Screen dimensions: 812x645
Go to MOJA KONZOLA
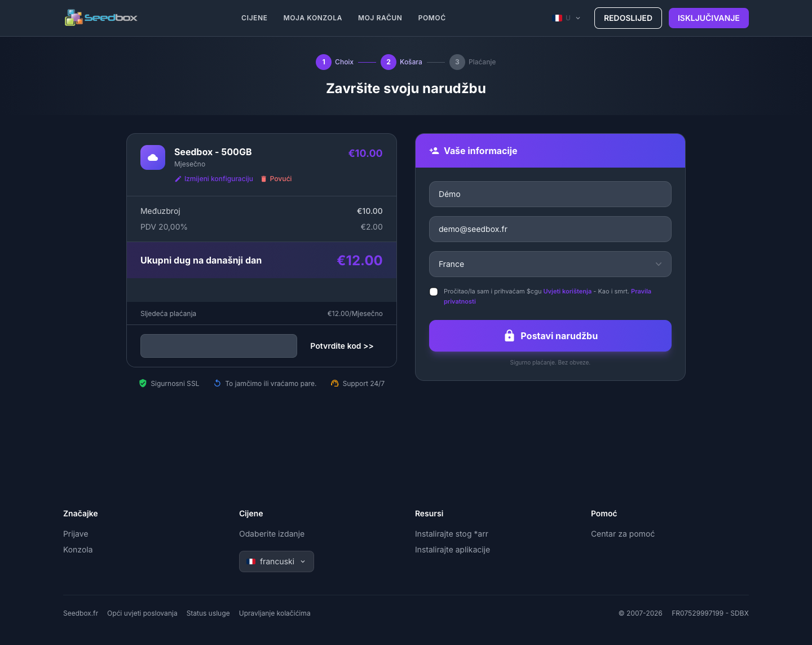313,18
